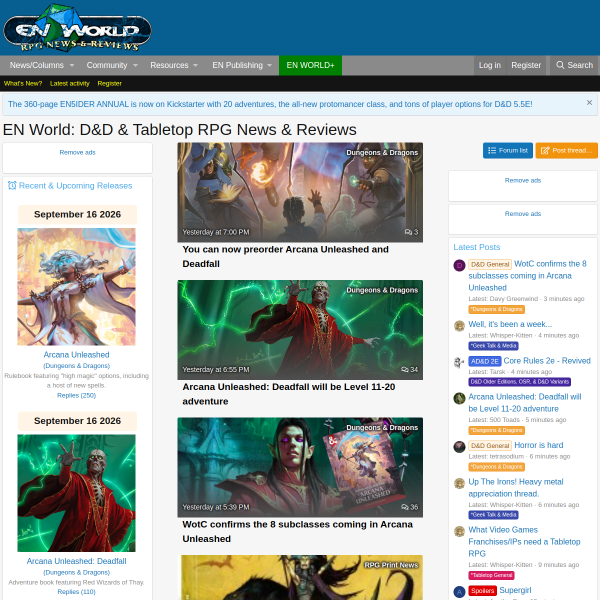
Task: Click the Log in link
Action: coord(490,65)
